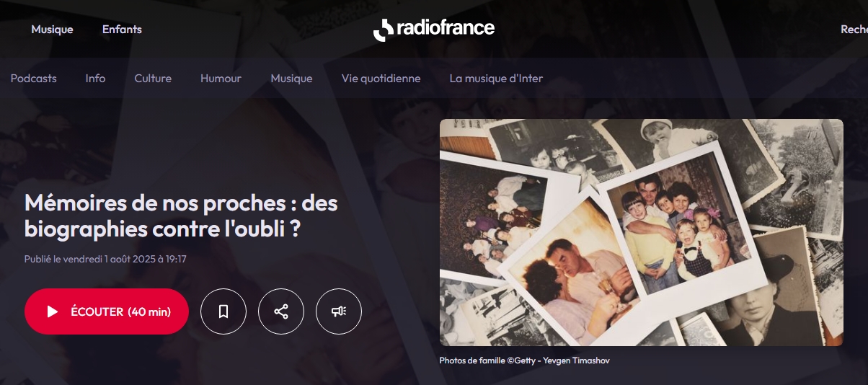868x385 pixels.
Task: Select the Info menu item
Action: (x=95, y=79)
